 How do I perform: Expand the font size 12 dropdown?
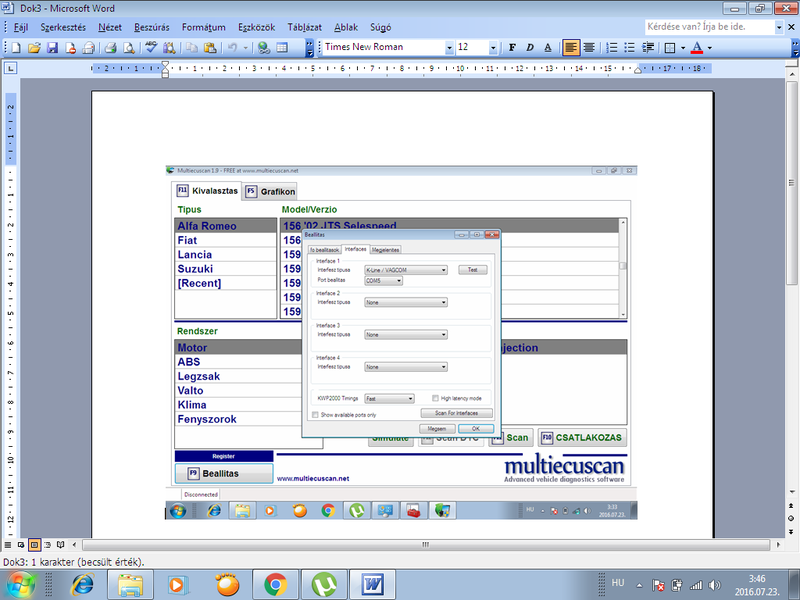[x=493, y=48]
